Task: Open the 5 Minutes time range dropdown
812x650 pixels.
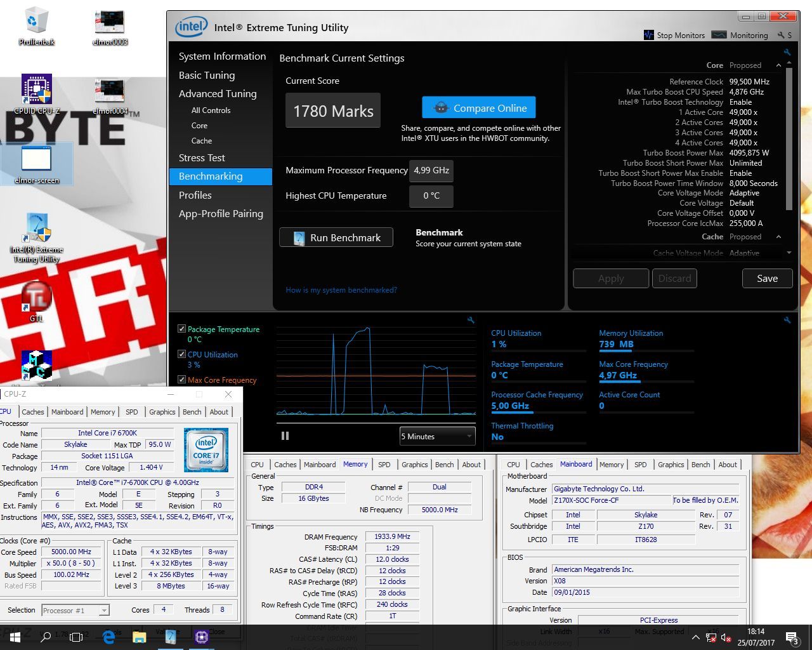Action: point(437,436)
